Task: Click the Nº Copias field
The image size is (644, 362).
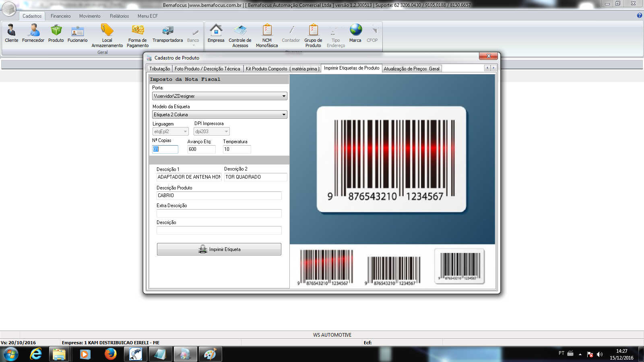Action: pos(165,149)
